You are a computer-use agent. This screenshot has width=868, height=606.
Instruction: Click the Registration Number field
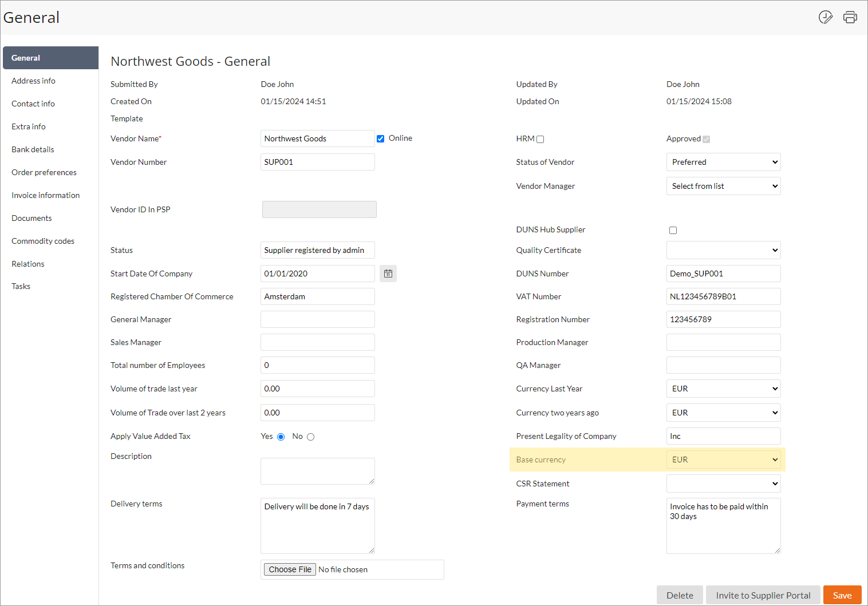point(724,319)
